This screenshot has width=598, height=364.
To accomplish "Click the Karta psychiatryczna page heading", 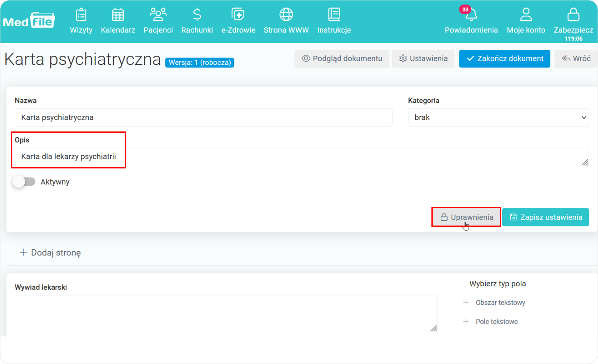I will 83,59.
